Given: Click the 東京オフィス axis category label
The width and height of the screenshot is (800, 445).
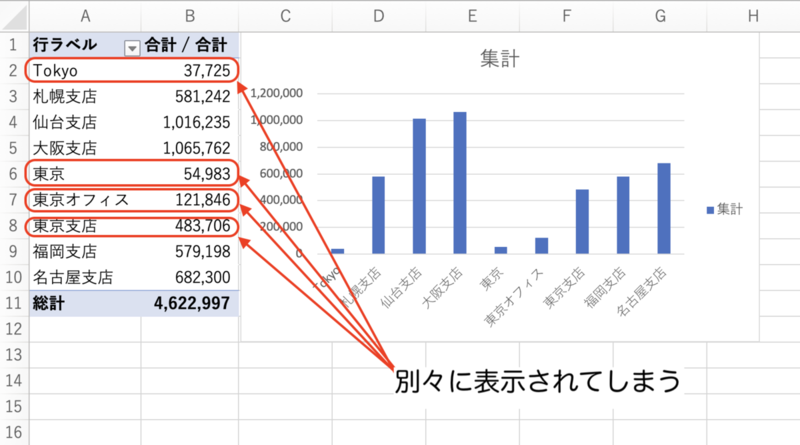Looking at the screenshot, I should coord(514,298).
